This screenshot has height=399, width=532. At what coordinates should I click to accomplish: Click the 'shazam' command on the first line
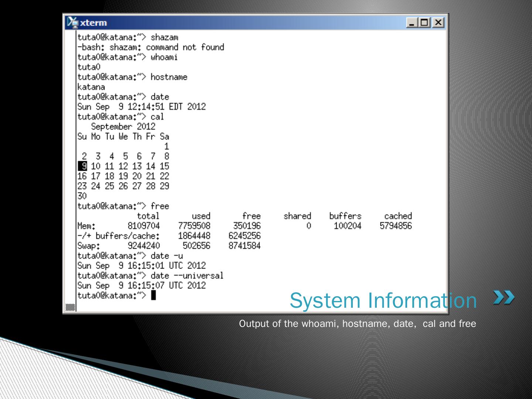tap(164, 37)
